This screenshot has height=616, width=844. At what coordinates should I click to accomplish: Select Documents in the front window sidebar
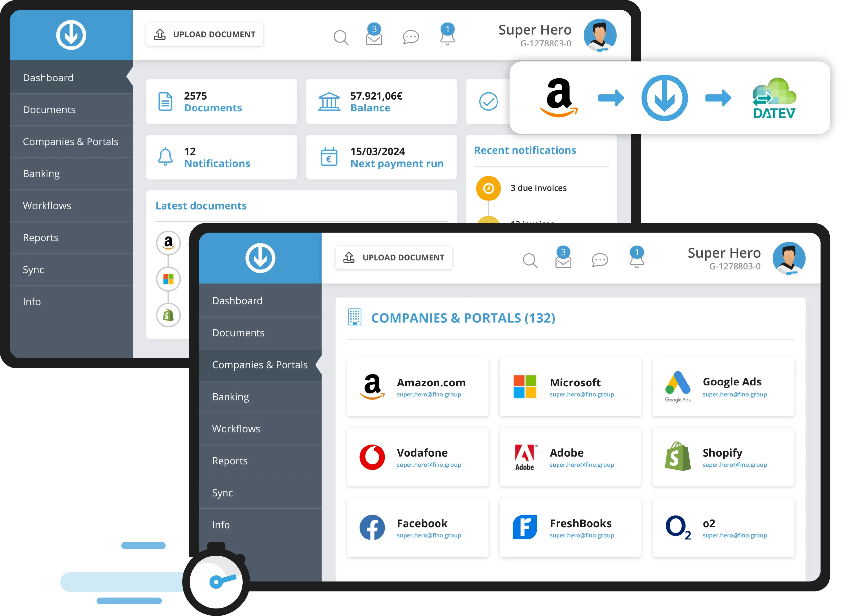pyautogui.click(x=260, y=333)
